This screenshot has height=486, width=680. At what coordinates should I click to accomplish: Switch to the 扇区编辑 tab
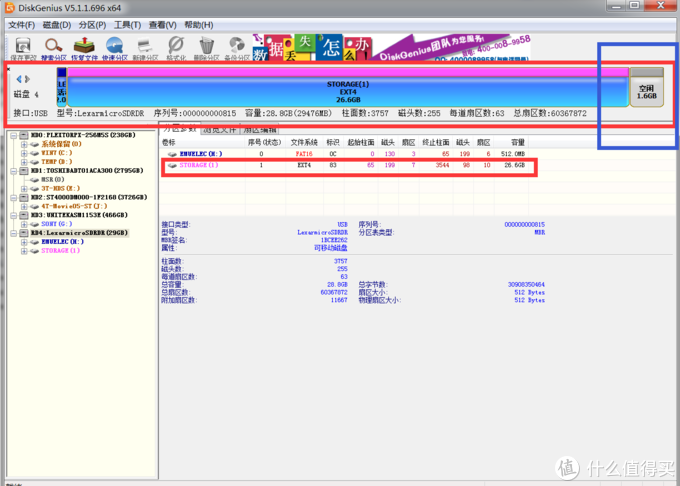tap(259, 130)
